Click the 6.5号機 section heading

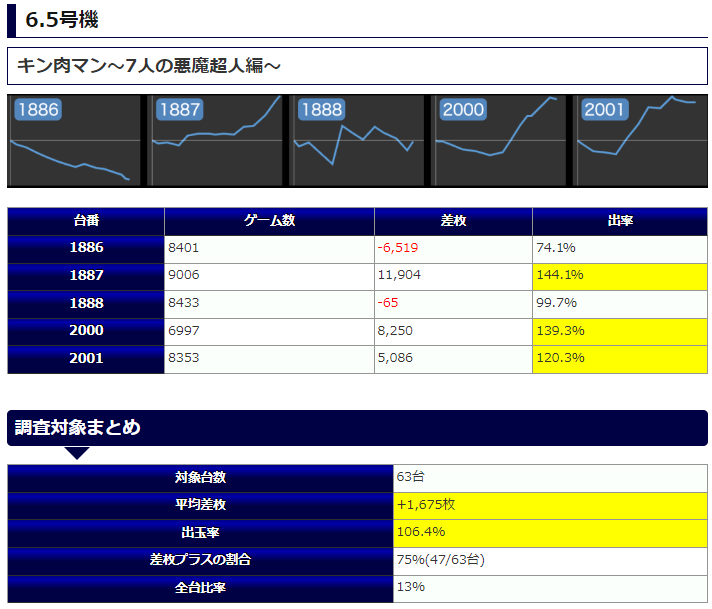pyautogui.click(x=62, y=19)
